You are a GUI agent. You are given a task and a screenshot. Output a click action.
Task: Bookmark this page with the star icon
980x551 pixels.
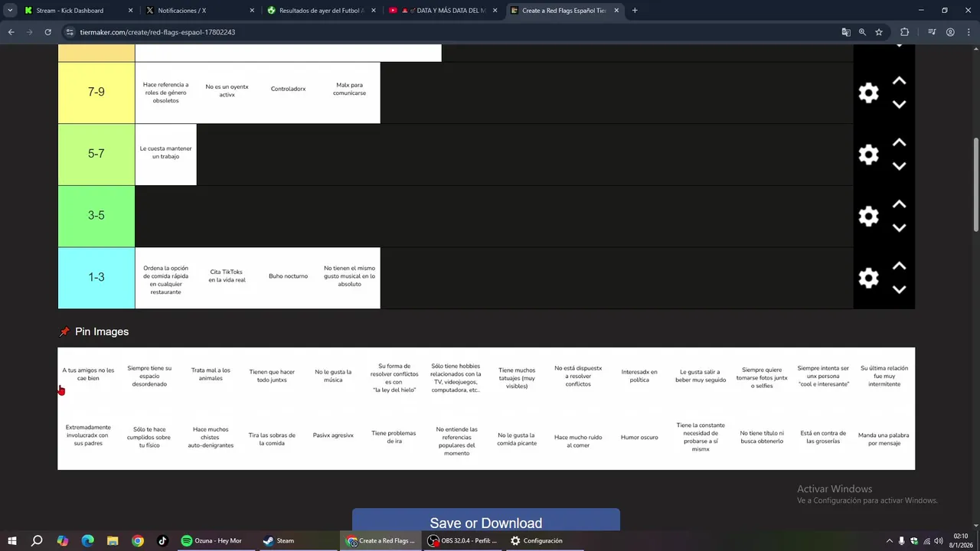point(879,32)
